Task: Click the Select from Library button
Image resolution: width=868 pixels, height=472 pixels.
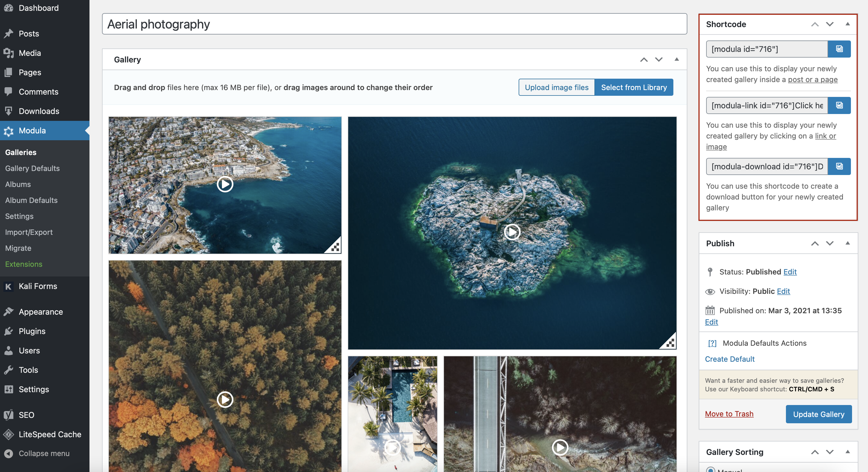Action: tap(634, 87)
